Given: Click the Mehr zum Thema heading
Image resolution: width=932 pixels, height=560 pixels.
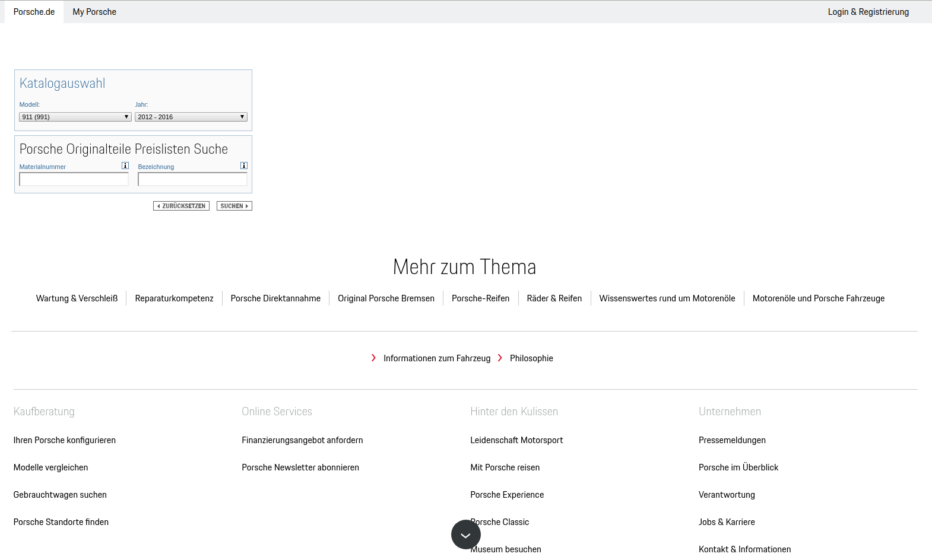Looking at the screenshot, I should pyautogui.click(x=465, y=267).
